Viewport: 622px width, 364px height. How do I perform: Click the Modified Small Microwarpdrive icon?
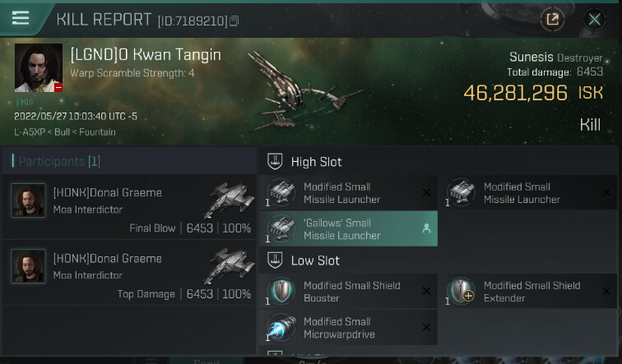(x=281, y=327)
